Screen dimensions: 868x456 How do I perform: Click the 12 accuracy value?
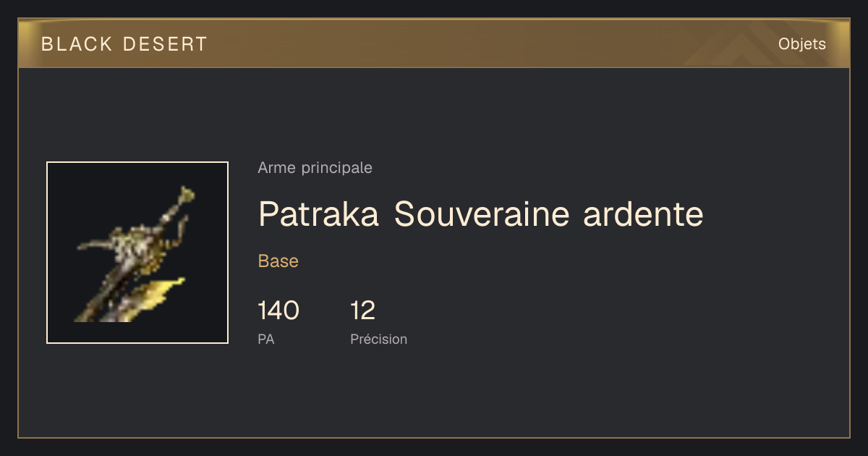(x=362, y=311)
